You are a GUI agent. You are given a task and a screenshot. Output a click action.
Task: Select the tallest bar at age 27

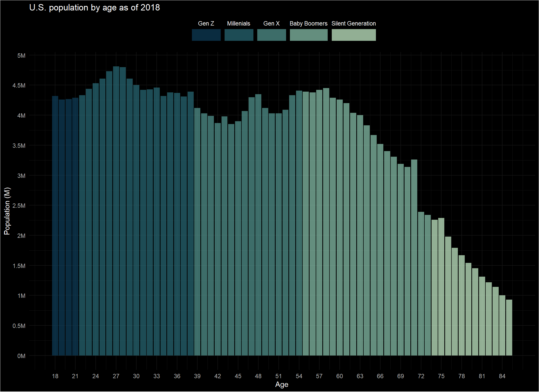tap(116, 211)
